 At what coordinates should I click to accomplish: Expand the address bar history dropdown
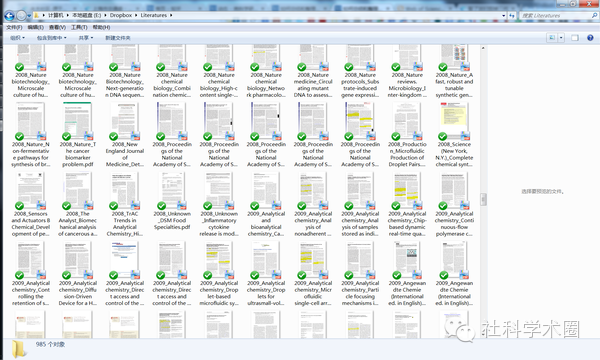(x=504, y=16)
